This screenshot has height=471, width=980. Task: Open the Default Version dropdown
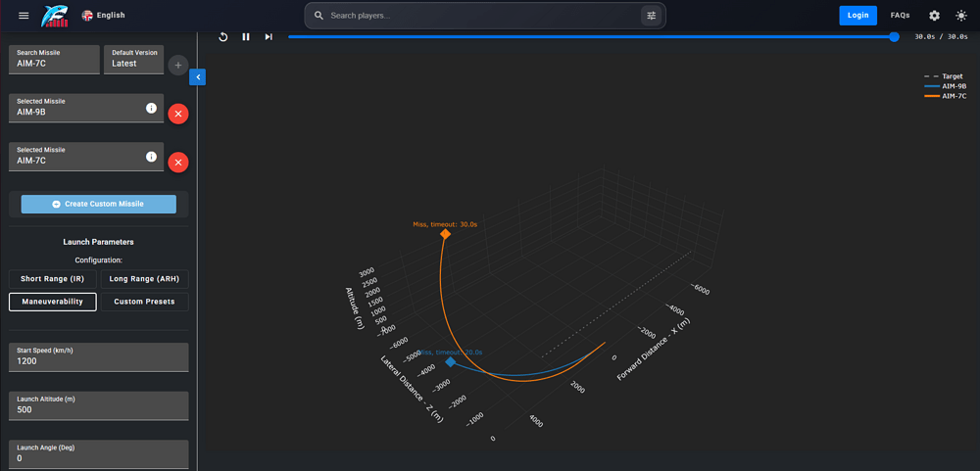[x=134, y=60]
